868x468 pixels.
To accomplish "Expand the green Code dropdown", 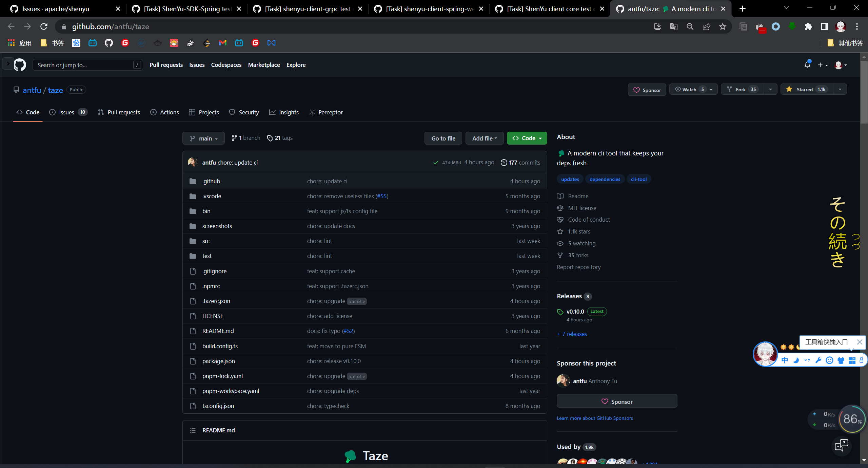I will (x=527, y=138).
